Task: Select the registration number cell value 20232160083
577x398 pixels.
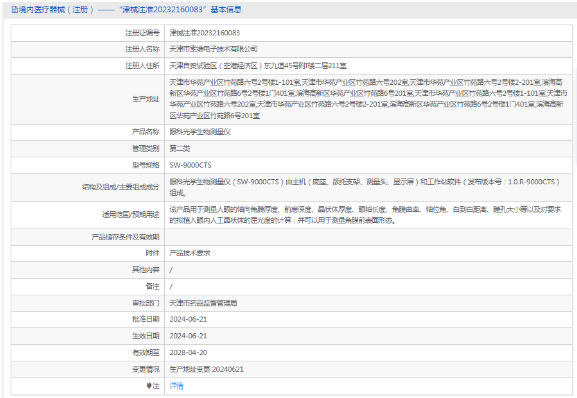Action: [205, 33]
